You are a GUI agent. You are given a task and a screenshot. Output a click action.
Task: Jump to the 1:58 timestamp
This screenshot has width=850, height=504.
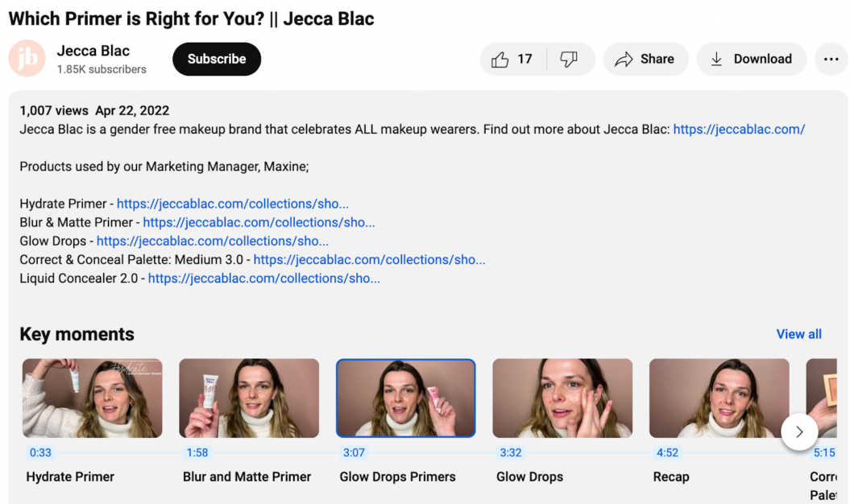point(197,452)
